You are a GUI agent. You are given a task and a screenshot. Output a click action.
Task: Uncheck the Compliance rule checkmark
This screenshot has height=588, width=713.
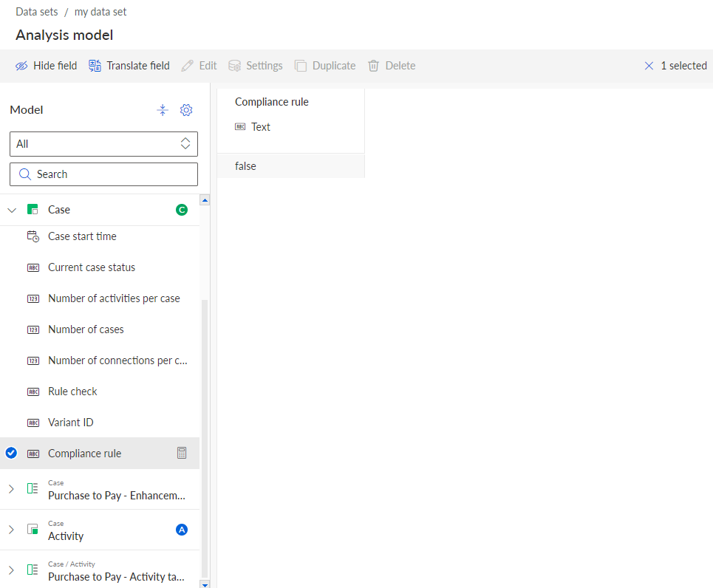[11, 453]
